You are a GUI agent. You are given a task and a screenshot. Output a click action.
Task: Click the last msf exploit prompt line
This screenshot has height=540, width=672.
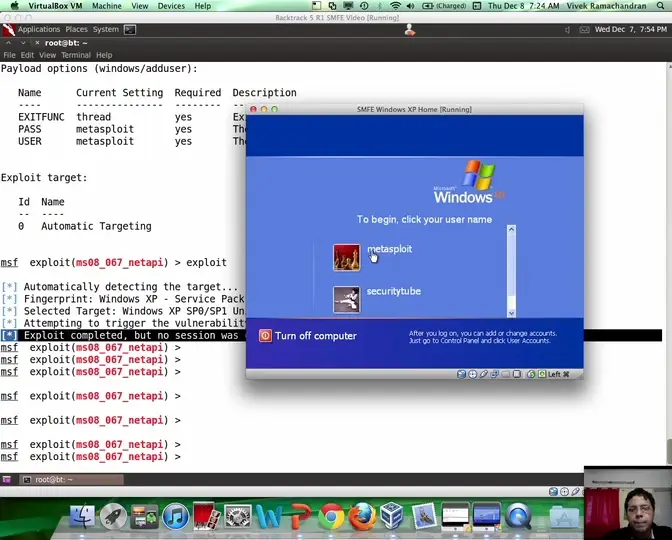[91, 457]
